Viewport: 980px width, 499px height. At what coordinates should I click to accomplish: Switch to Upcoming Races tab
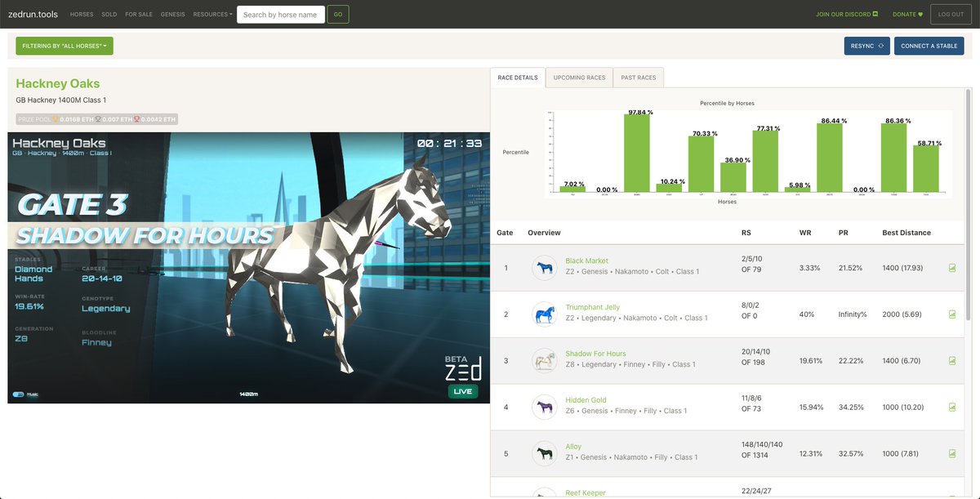579,78
